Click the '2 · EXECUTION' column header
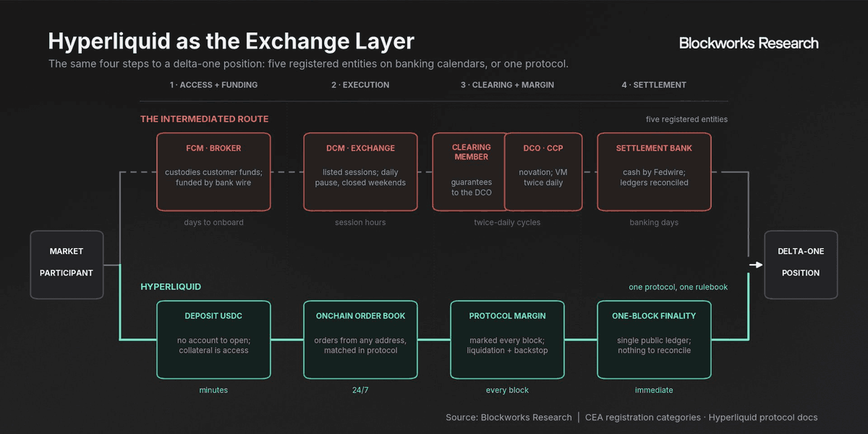Image resolution: width=868 pixels, height=434 pixels. (x=360, y=85)
